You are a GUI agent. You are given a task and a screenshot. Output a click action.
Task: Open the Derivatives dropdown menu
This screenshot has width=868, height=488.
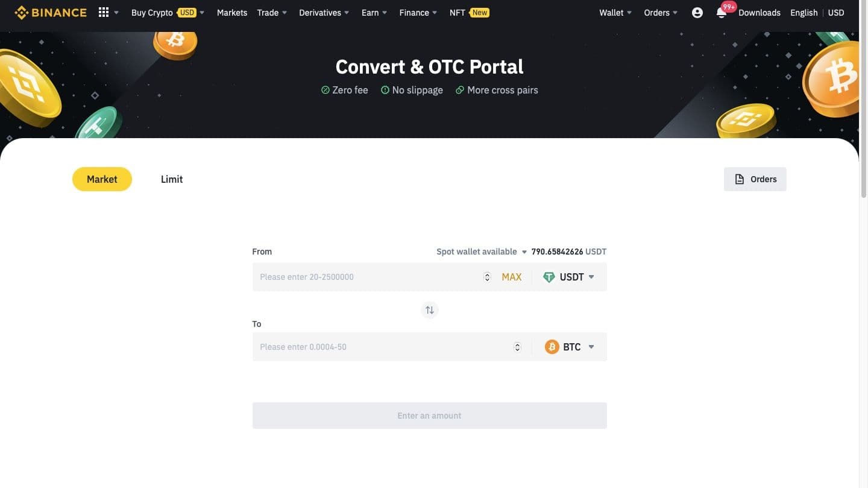coord(324,13)
